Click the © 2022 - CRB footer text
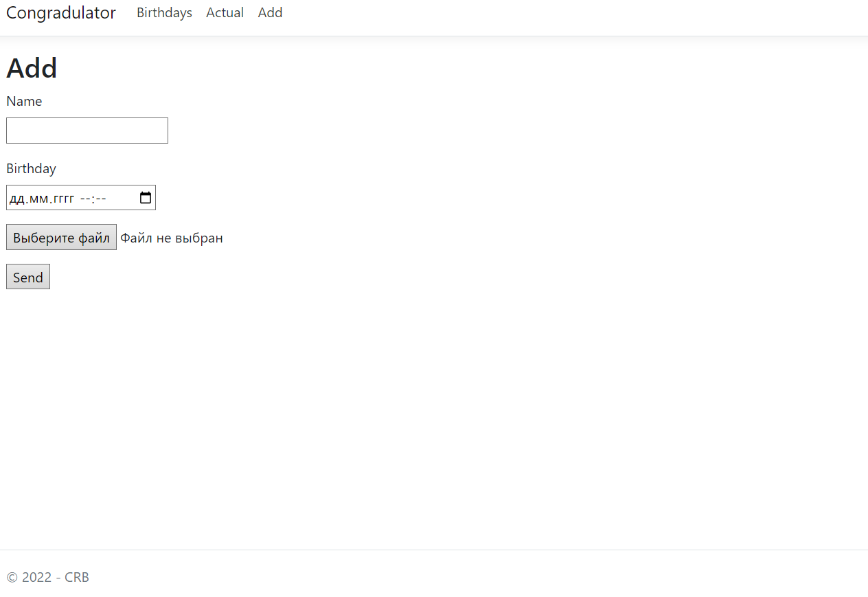 47,577
